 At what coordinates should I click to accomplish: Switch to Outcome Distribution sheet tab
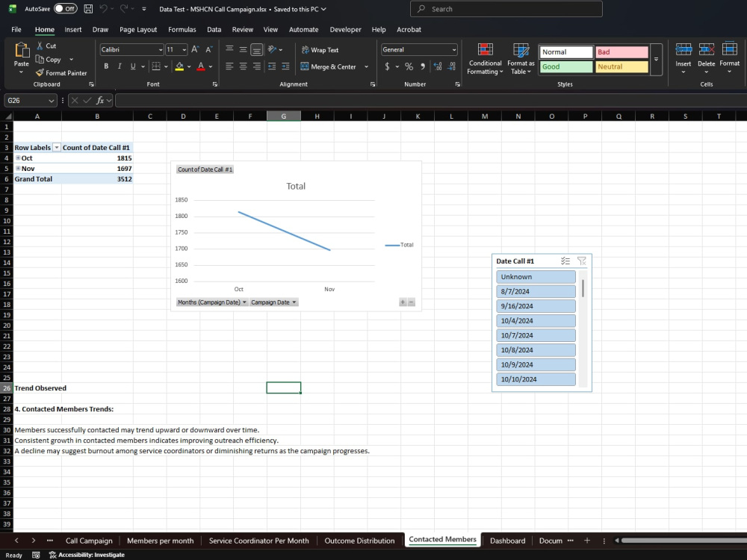click(x=360, y=541)
